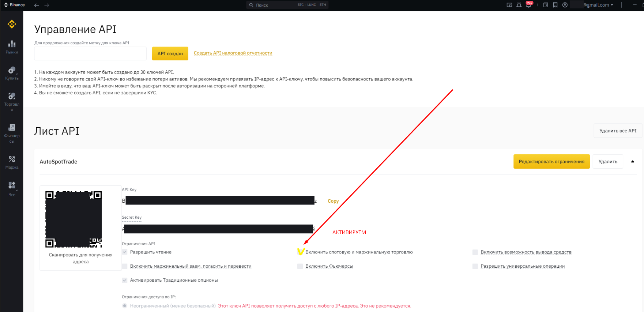Open the wallet icon in top bar
This screenshot has height=312, width=644.
click(x=546, y=5)
